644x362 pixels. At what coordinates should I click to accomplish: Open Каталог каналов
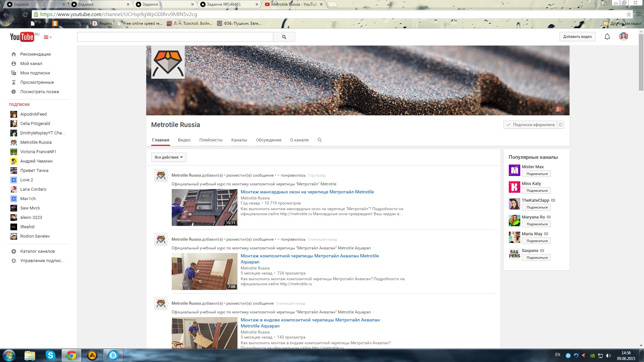37,251
